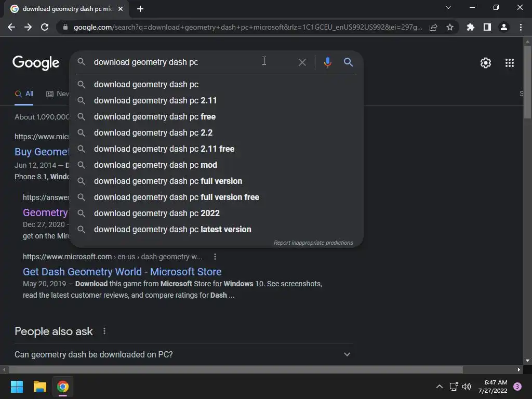Select suggestion 'download geometry dash pc 2.11'
532x399 pixels.
point(217,100)
